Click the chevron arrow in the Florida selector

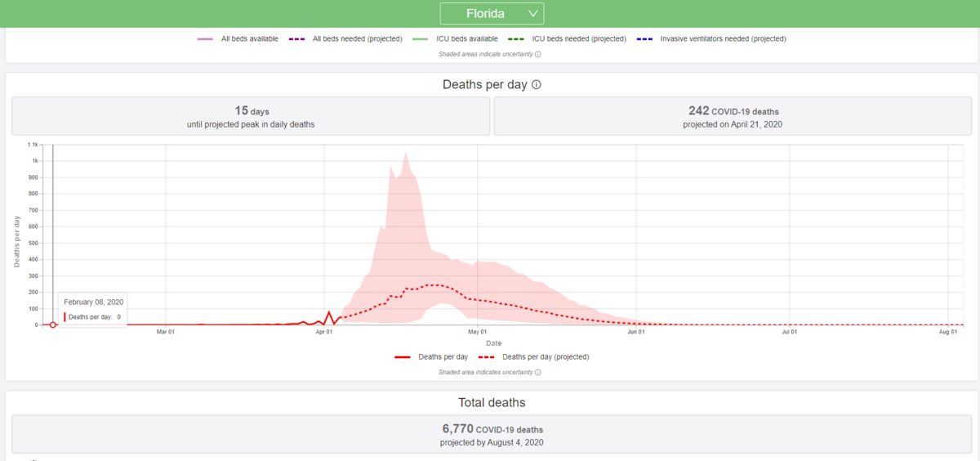(532, 14)
